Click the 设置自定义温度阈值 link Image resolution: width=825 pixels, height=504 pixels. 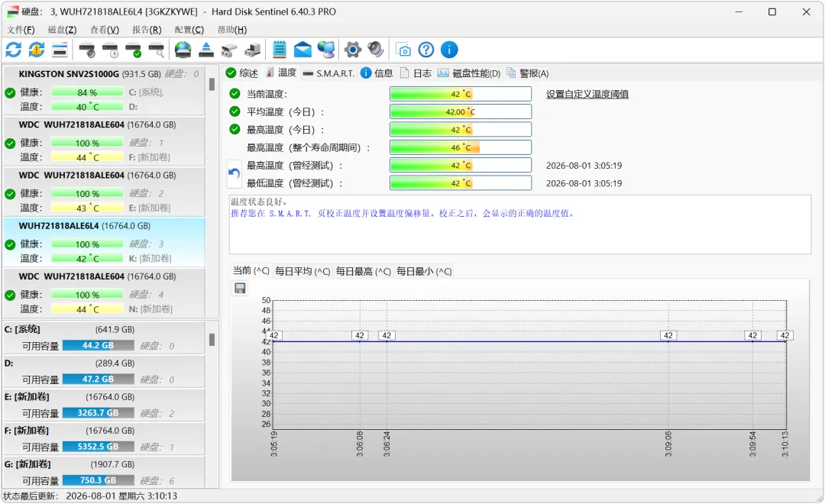pyautogui.click(x=587, y=94)
